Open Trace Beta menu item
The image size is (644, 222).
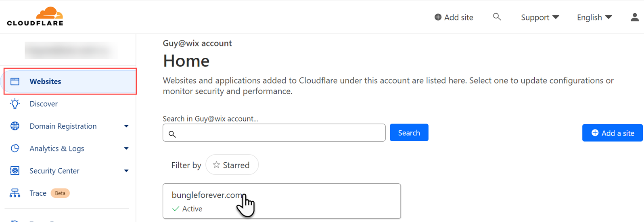pyautogui.click(x=38, y=193)
